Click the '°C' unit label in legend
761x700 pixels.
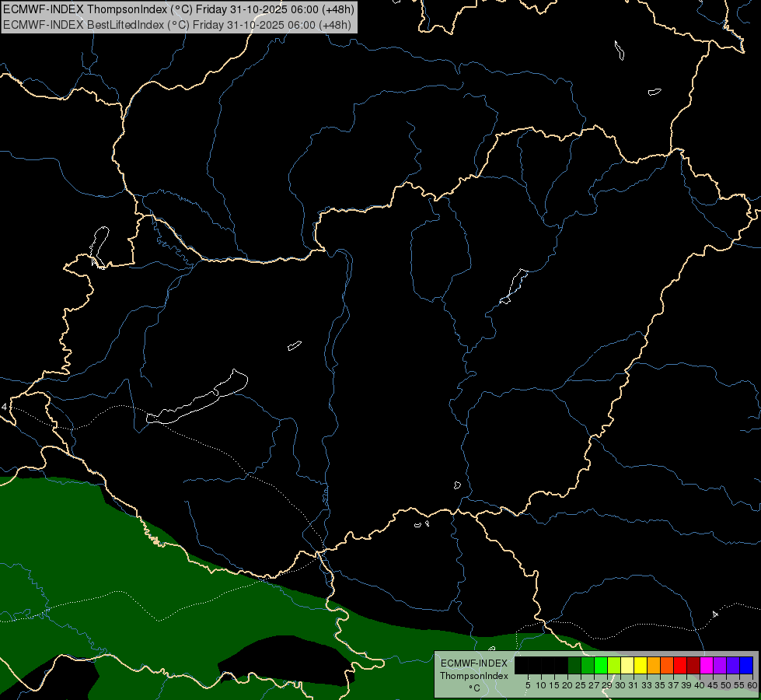(x=474, y=688)
